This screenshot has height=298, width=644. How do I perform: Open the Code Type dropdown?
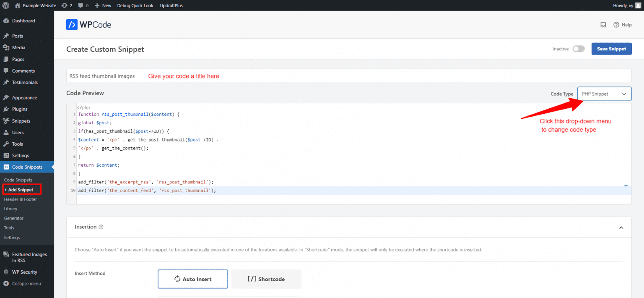[x=604, y=94]
